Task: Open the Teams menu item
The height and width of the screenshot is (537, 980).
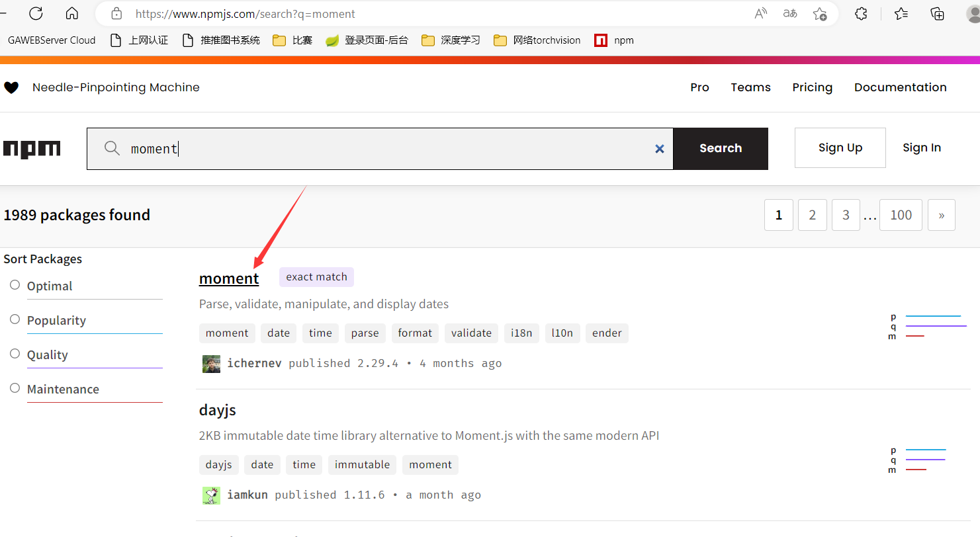Action: point(750,87)
